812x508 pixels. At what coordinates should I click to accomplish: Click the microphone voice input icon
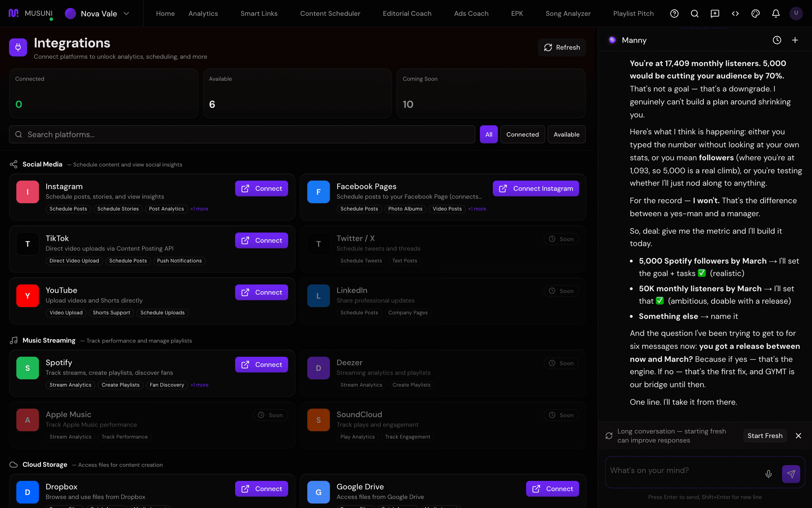click(x=768, y=474)
